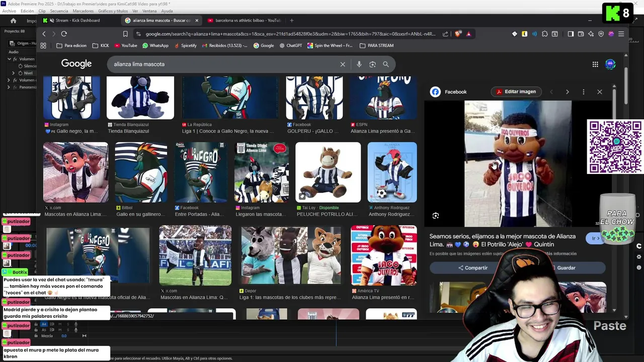This screenshot has height=362, width=644.
Task: Open Secuencia menu in Premiere
Action: (x=59, y=11)
